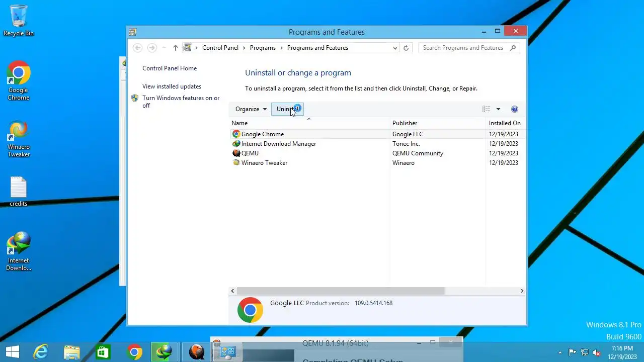
Task: Click the Programs and Features breadcrumb
Action: click(317, 48)
